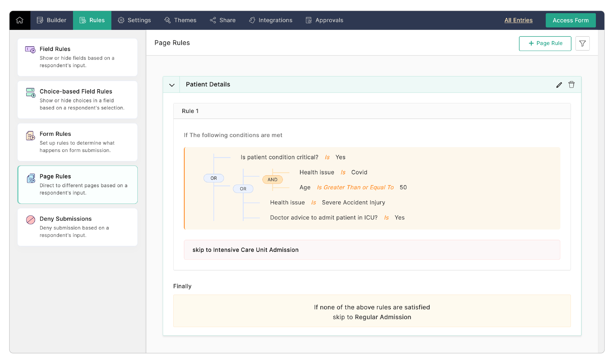Click the AND condition badge

point(272,180)
